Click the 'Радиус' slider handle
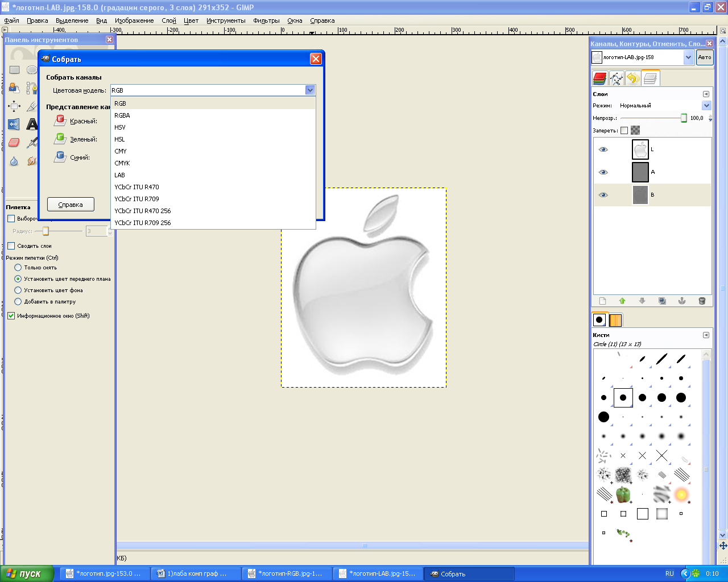The width and height of the screenshot is (728, 582). click(x=45, y=231)
